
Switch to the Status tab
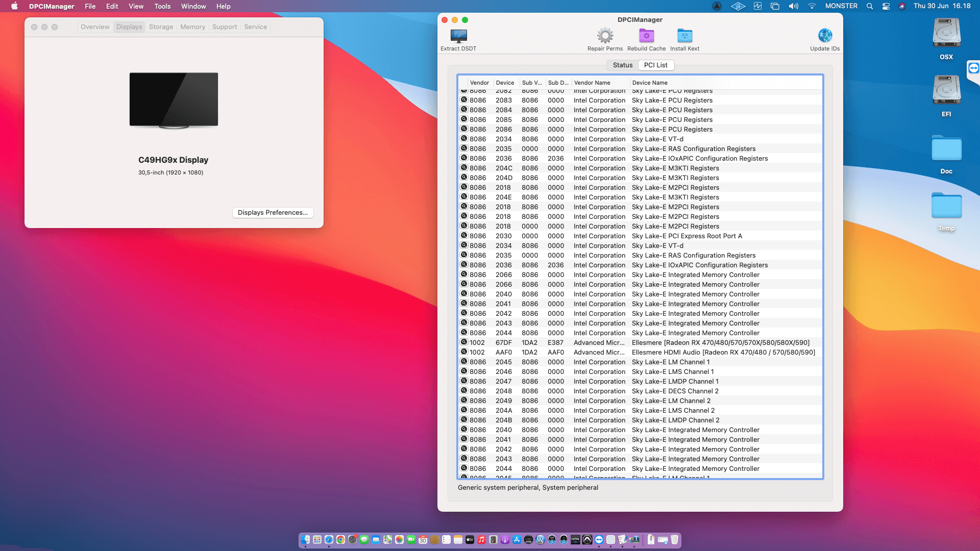coord(622,65)
